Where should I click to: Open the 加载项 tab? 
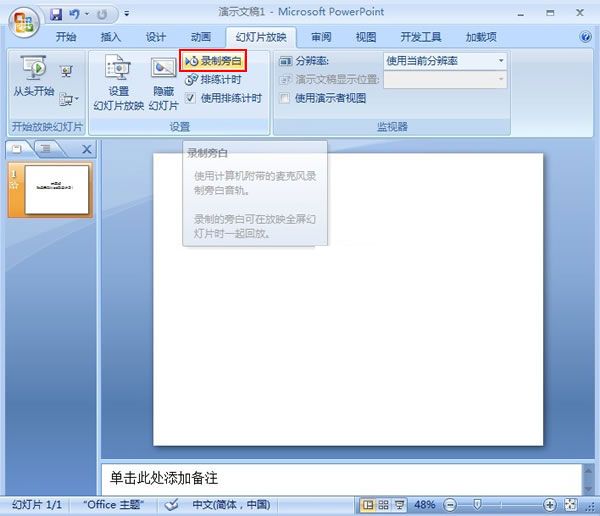click(481, 37)
